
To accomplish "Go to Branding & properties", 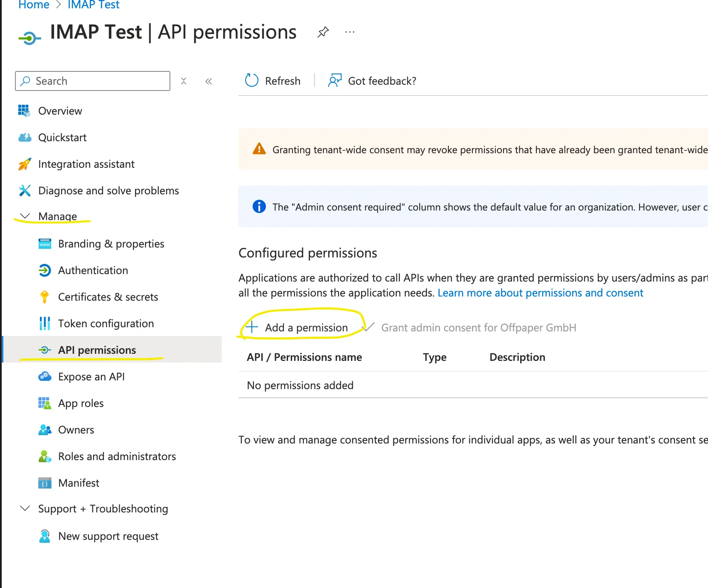I will pyautogui.click(x=111, y=244).
